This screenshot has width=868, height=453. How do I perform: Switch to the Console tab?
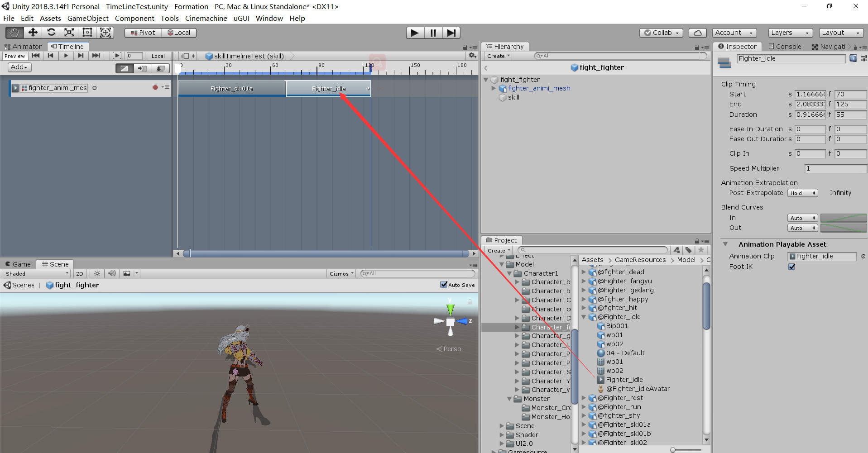pyautogui.click(x=785, y=46)
